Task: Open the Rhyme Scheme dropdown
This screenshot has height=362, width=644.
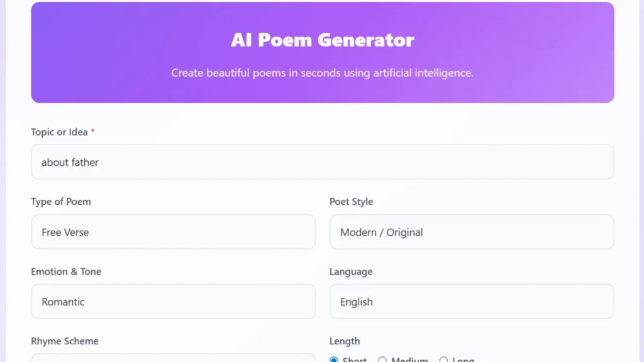Action: coord(173,358)
